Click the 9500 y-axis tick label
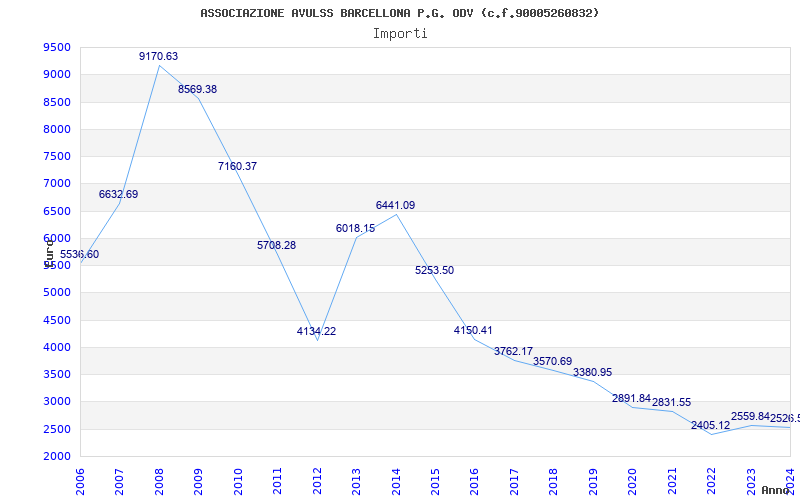The width and height of the screenshot is (800, 500). 57,48
